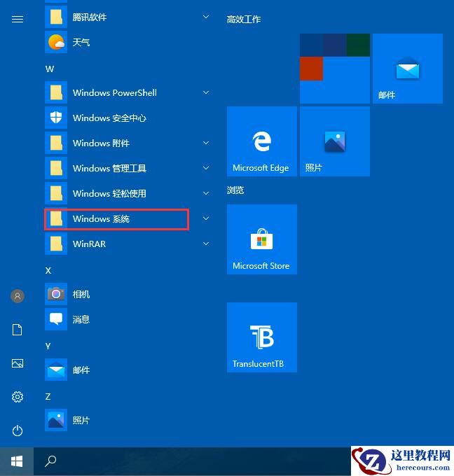Click the 腾讯软件 folder icon
Image resolution: width=454 pixels, height=476 pixels.
56,17
